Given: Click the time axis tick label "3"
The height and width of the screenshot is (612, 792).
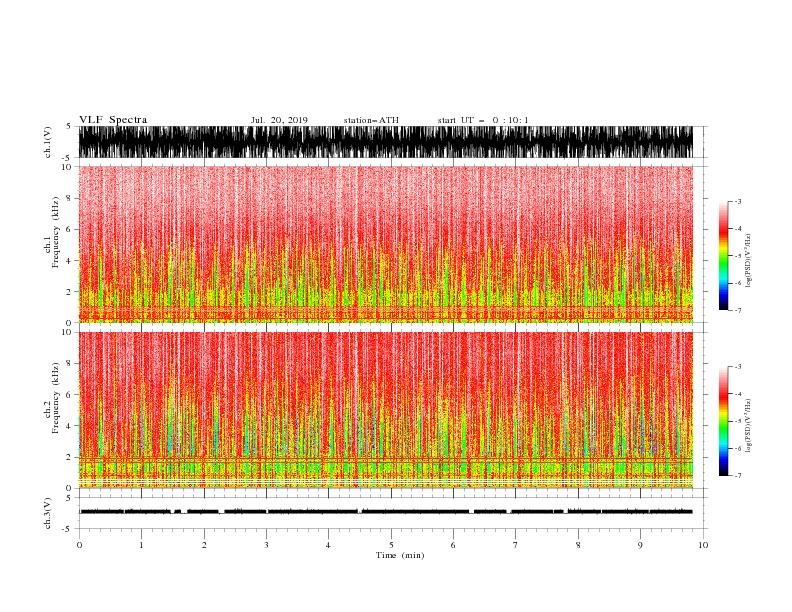Looking at the screenshot, I should tap(266, 545).
